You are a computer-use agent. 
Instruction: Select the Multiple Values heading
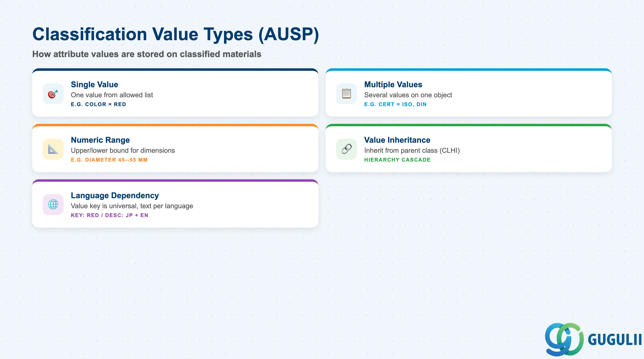coord(393,84)
